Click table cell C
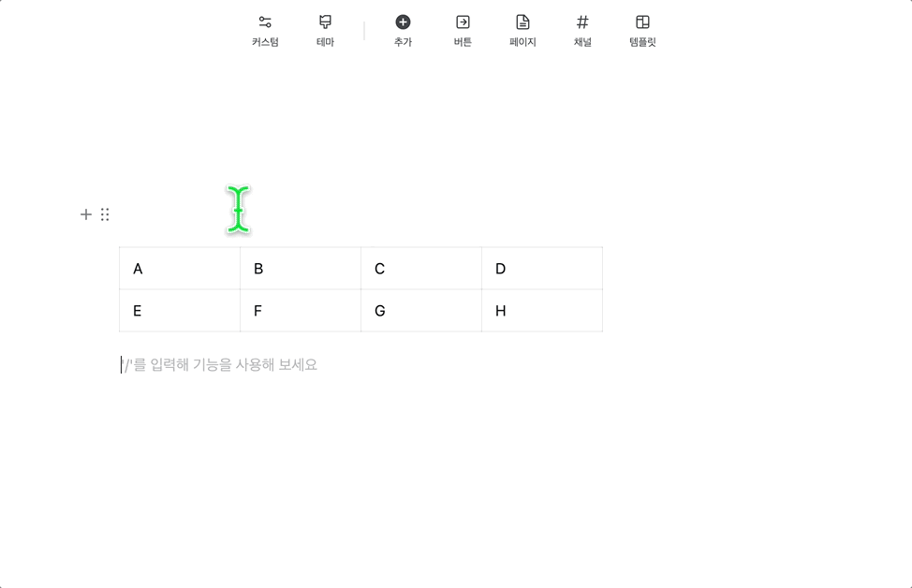 point(420,269)
